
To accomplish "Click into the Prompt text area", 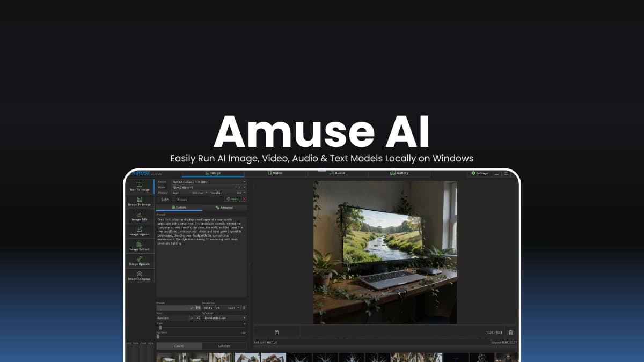I will coord(201,256).
